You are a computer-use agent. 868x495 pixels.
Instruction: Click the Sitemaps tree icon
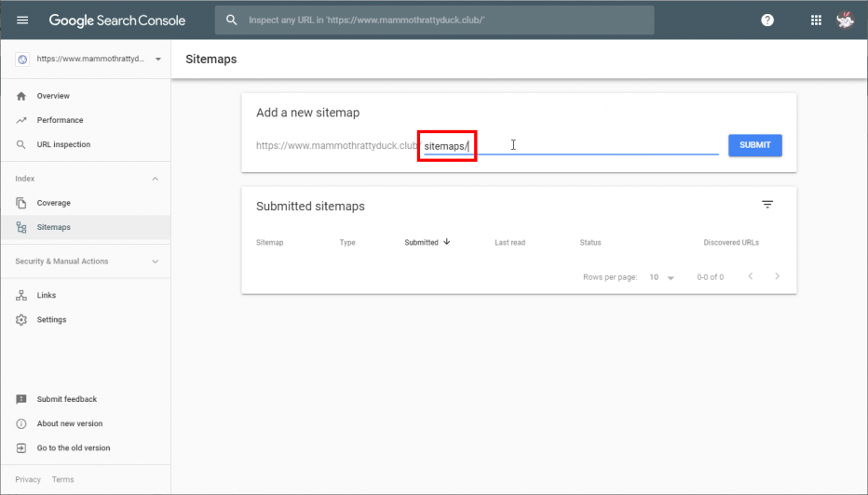point(21,227)
